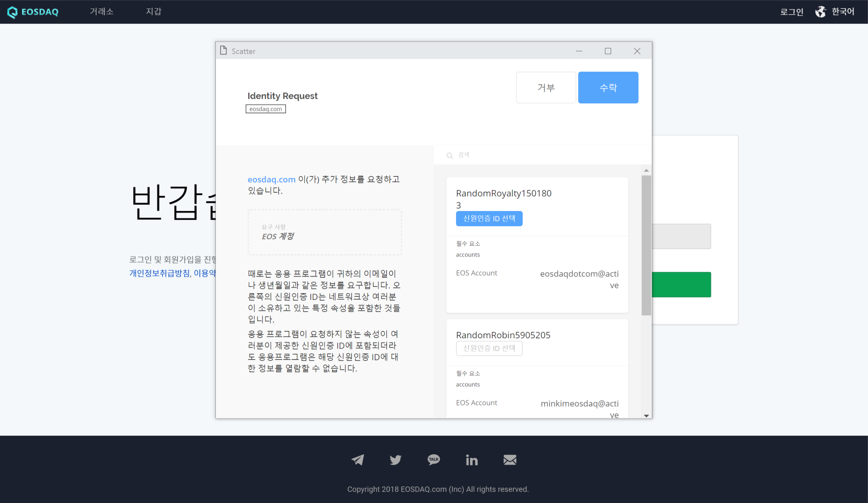The width and height of the screenshot is (868, 503).
Task: Open the 거래소 menu item
Action: click(x=102, y=12)
